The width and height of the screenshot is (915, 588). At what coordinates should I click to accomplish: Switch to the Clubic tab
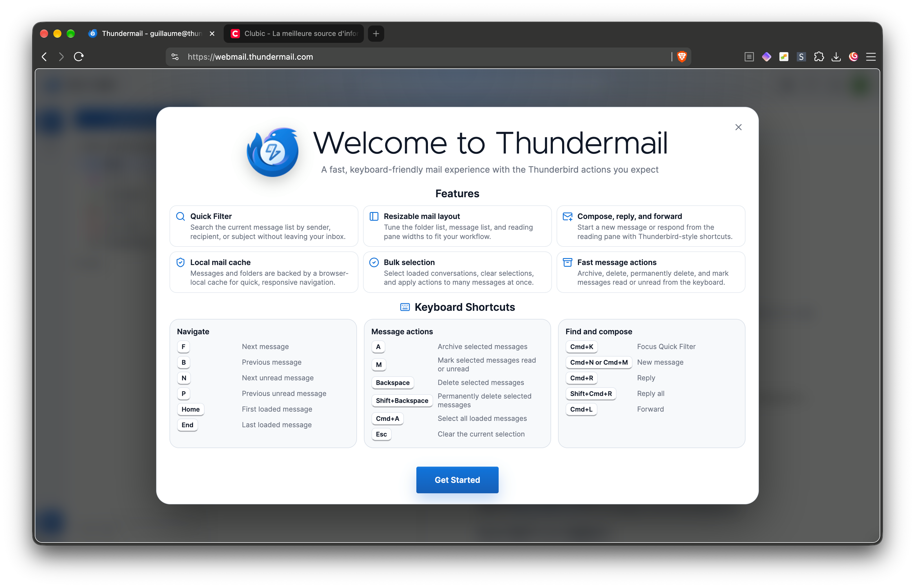[293, 34]
